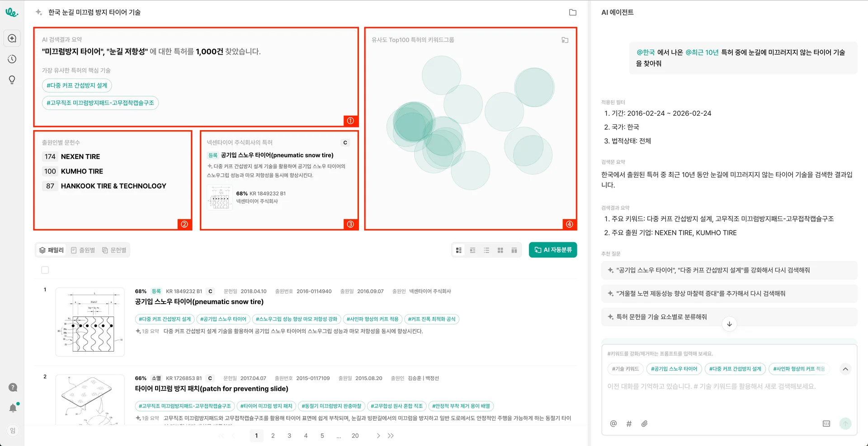Start a new search from the sidebar magnifier icon
Screen dimensions: 868x446
[12, 38]
